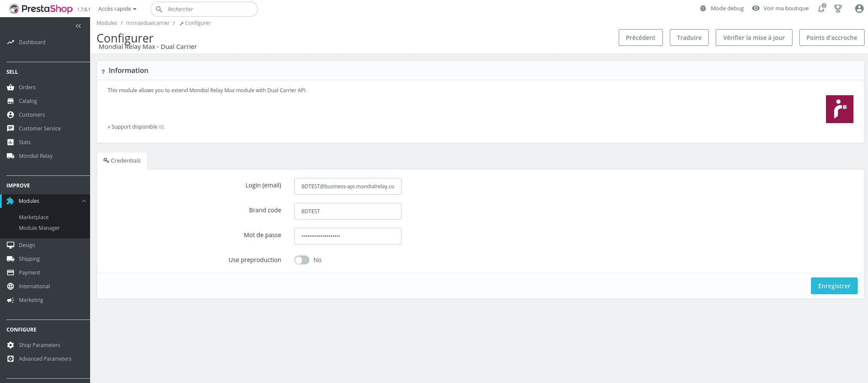
Task: Collapse the sidebar navigation menu
Action: coord(78,26)
